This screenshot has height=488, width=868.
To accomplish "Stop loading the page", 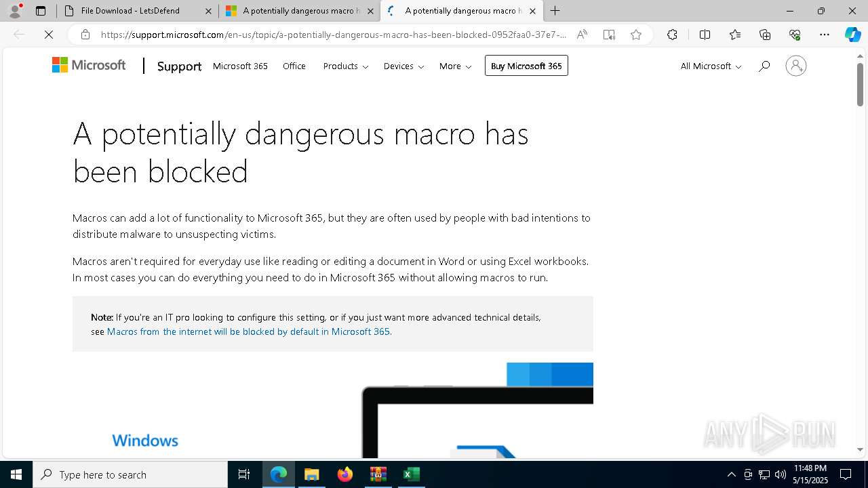I will (49, 35).
